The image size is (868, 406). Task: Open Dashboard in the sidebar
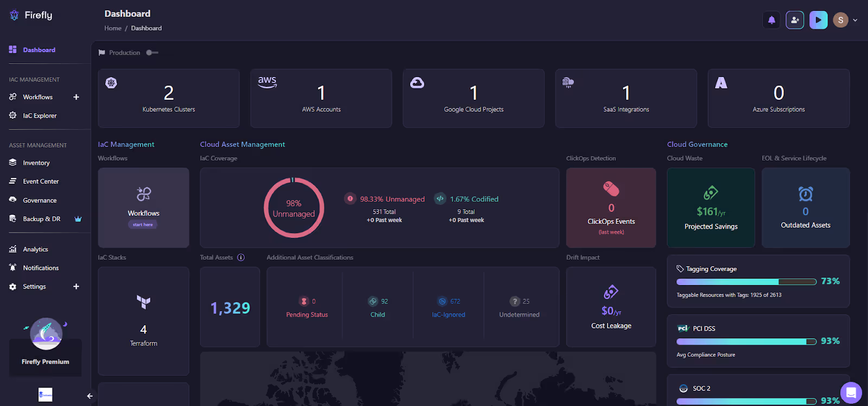pos(39,50)
